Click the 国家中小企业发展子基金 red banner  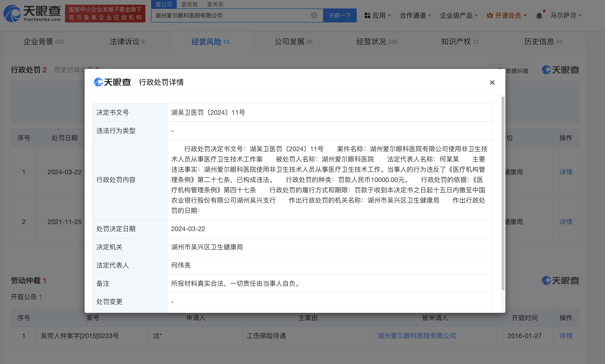click(105, 14)
